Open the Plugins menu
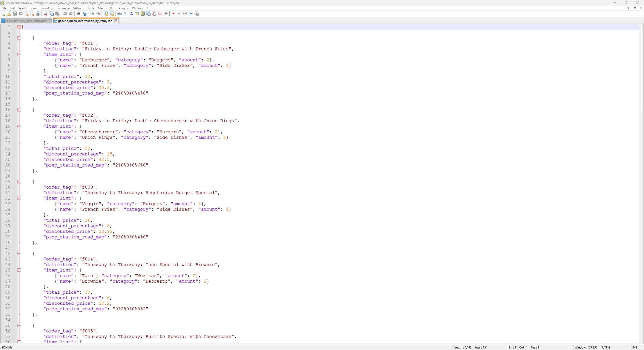This screenshot has width=644, height=350. 124,8
